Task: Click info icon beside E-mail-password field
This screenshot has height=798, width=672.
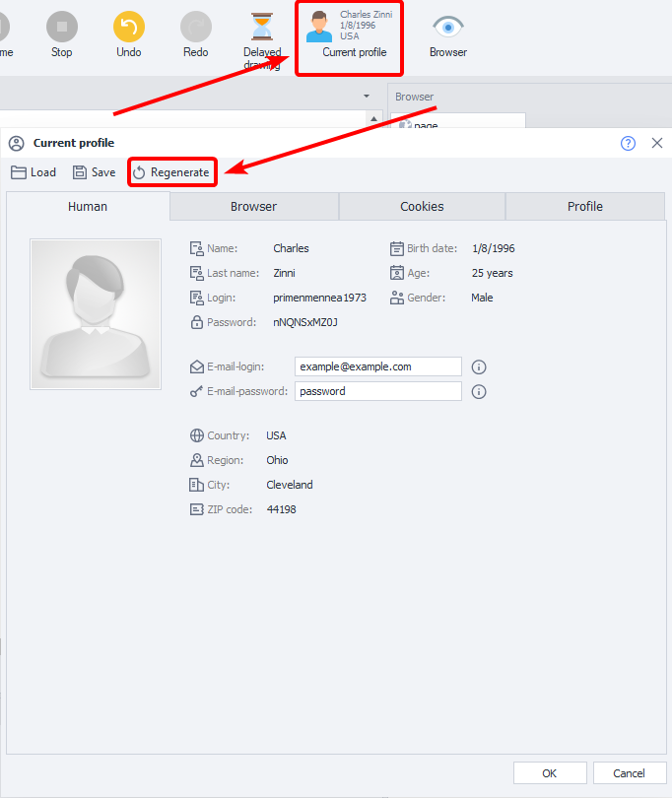Action: tap(479, 391)
